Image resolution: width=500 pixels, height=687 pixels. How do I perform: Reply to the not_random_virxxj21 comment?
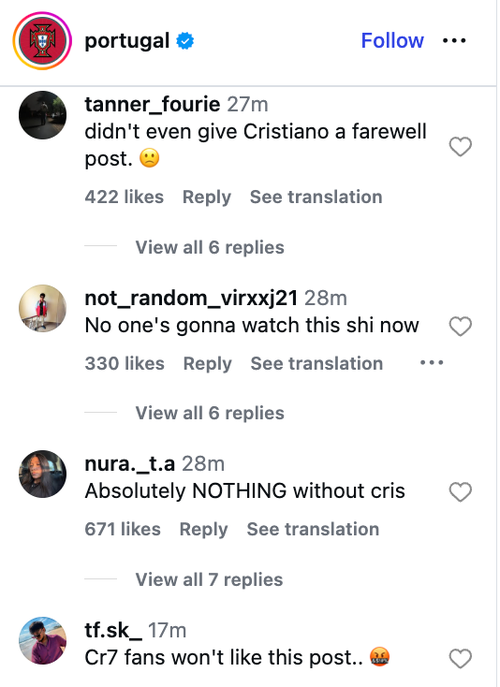pyautogui.click(x=207, y=364)
